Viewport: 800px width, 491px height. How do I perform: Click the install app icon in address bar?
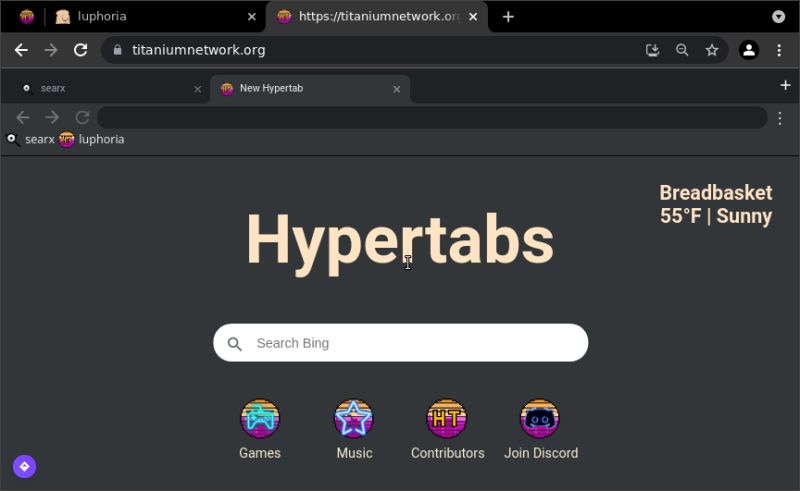653,50
